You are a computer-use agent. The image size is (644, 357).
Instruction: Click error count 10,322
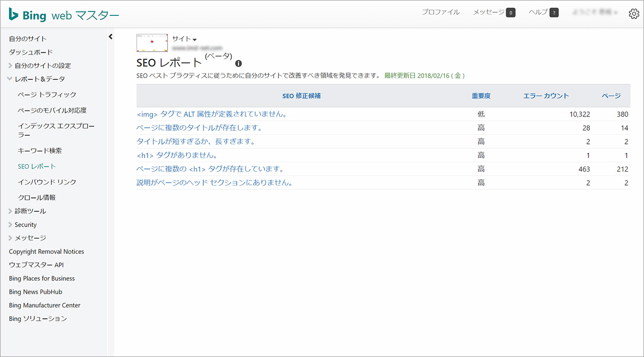[580, 114]
